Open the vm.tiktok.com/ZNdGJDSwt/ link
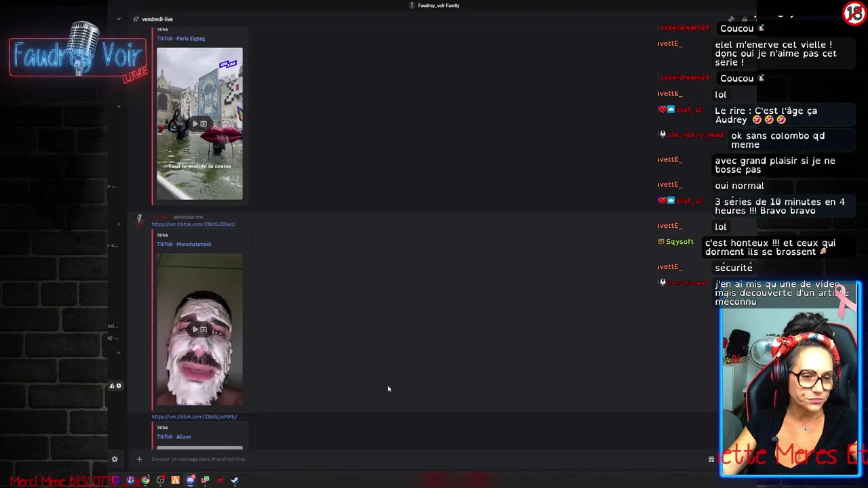This screenshot has width=868, height=488. pyautogui.click(x=193, y=224)
